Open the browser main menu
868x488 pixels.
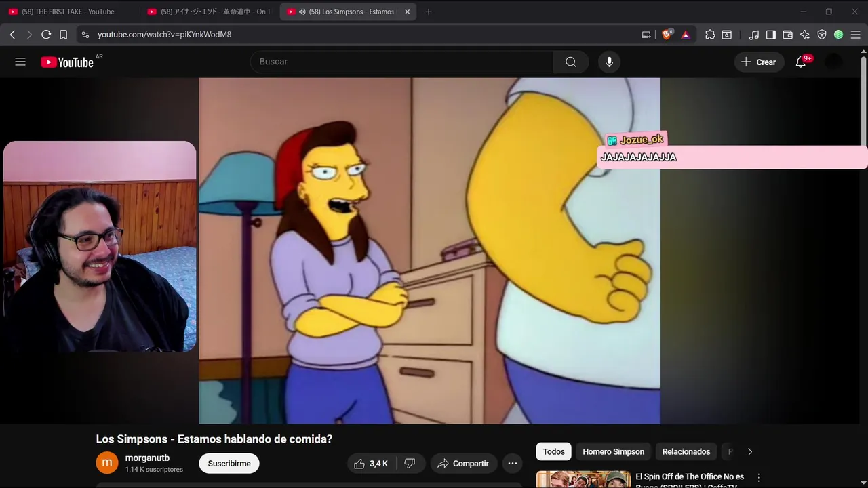coord(856,35)
